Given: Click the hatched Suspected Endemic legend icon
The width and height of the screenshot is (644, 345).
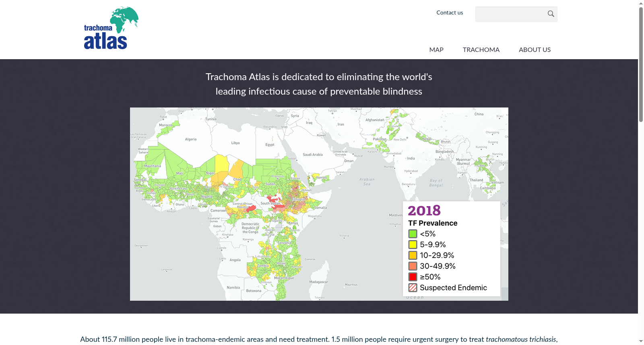Looking at the screenshot, I should 413,288.
